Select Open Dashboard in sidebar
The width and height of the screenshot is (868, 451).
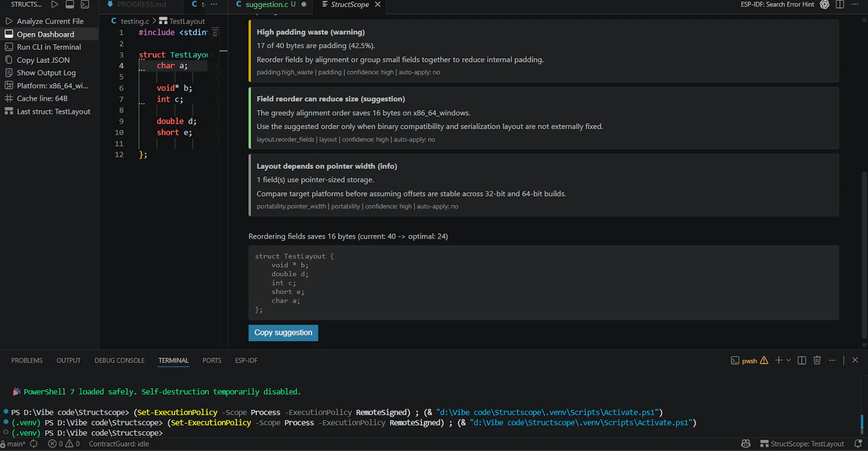tap(49, 34)
